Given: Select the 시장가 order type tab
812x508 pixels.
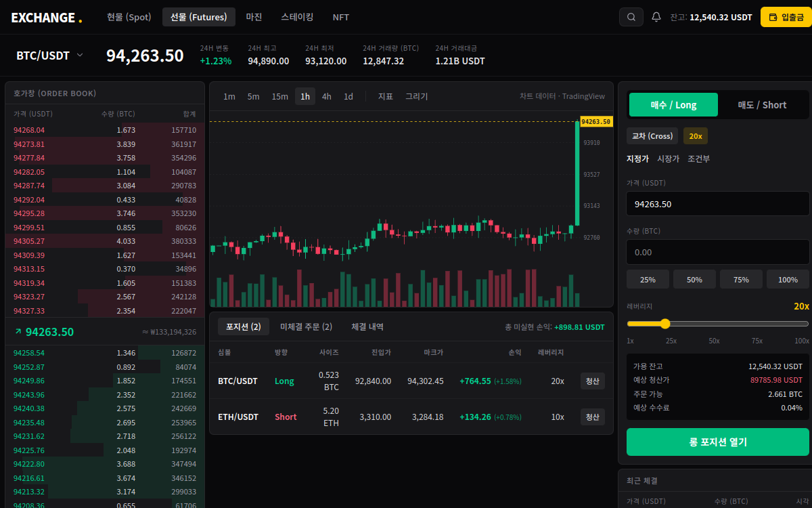Looking at the screenshot, I should pos(668,158).
